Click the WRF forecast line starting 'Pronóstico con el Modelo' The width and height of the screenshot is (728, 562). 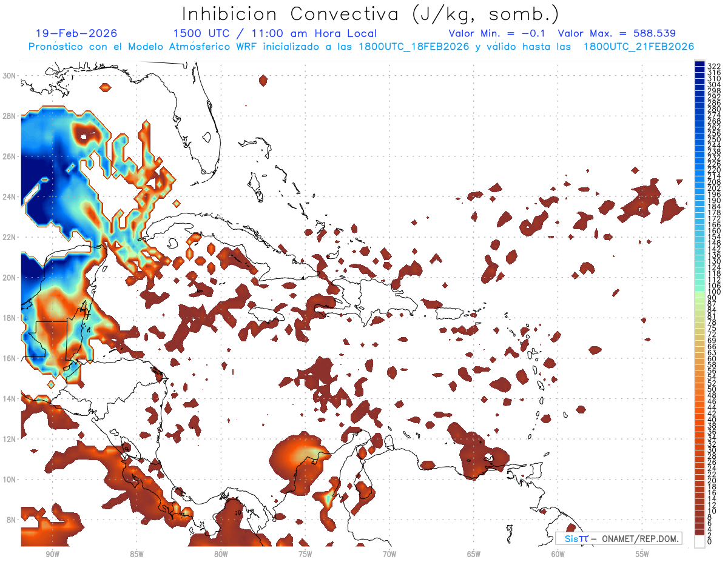click(360, 47)
